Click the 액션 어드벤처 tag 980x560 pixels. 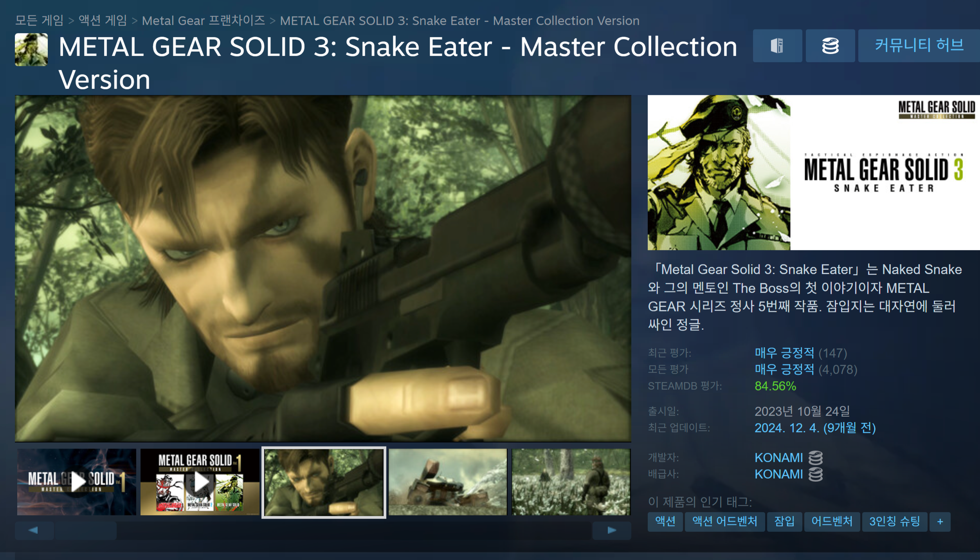pyautogui.click(x=725, y=522)
